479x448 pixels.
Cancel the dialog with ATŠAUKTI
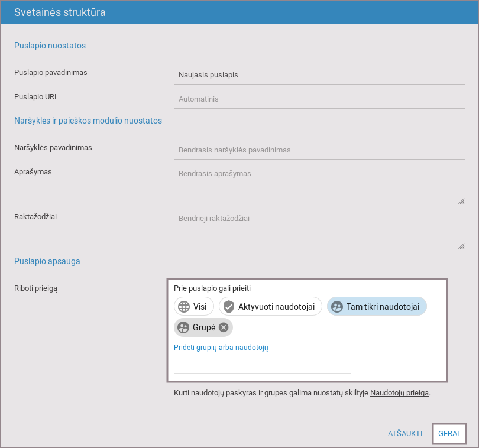point(405,433)
